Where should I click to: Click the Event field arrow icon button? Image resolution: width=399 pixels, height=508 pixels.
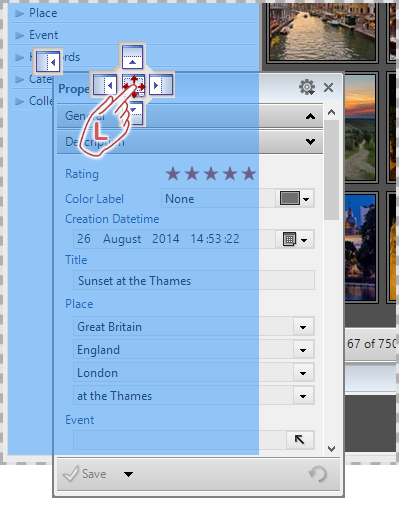[300, 440]
